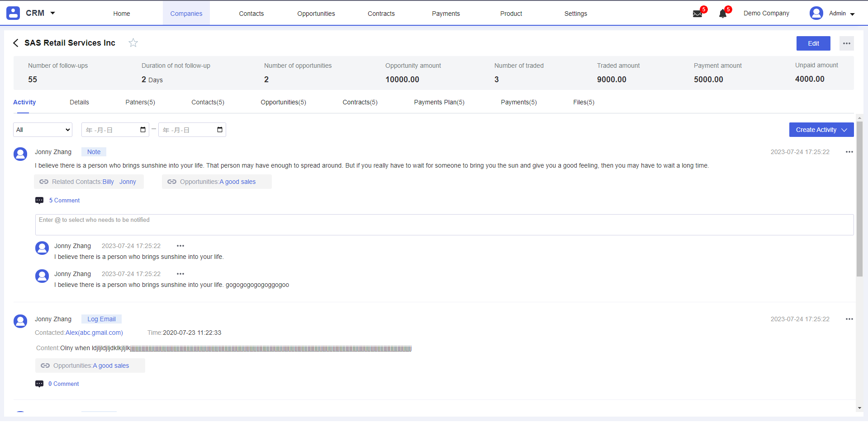Click comment bubble icon by 0 Comment

click(39, 384)
